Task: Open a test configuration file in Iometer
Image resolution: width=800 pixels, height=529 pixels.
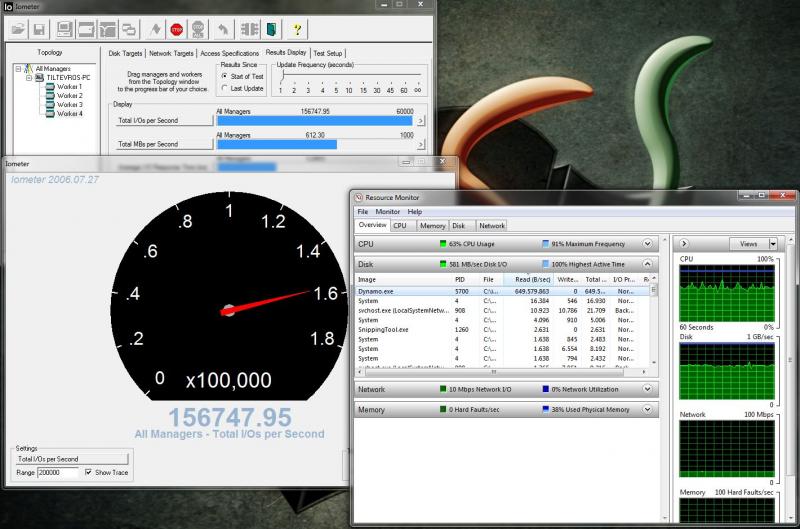Action: click(18, 29)
